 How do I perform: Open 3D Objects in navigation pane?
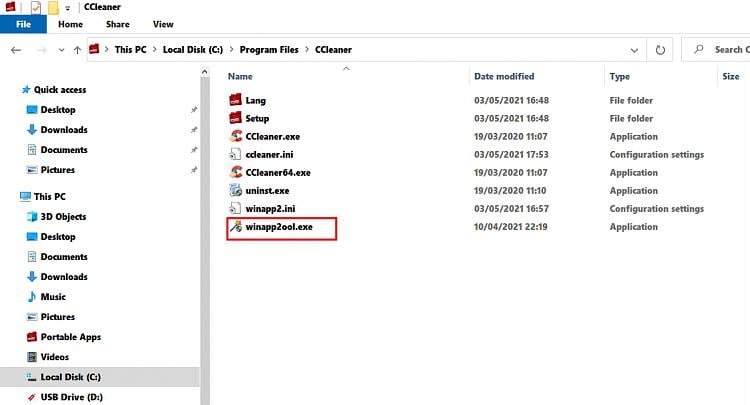(63, 217)
